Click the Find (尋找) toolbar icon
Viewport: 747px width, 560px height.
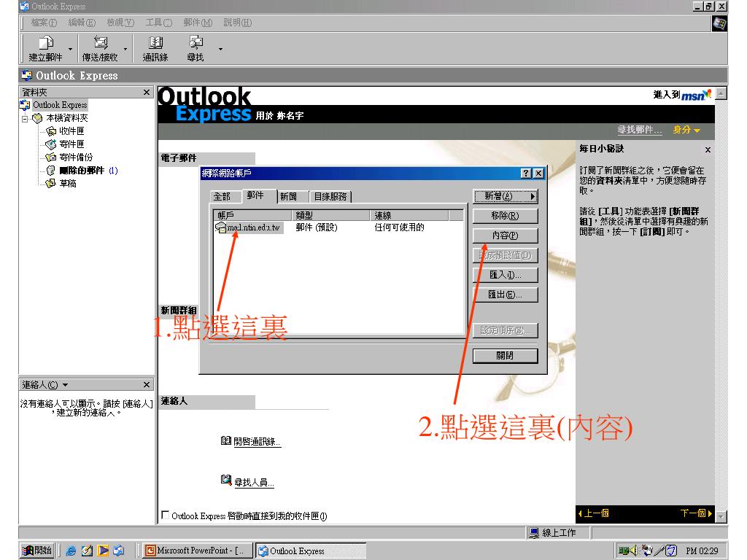tap(196, 43)
